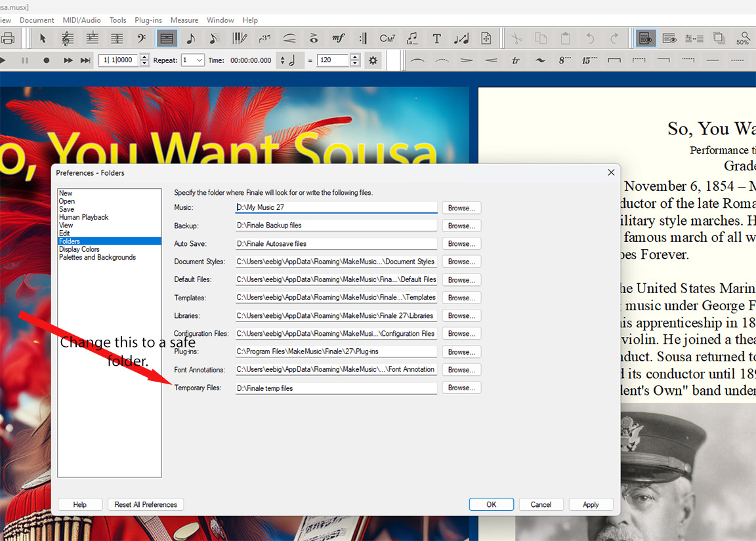Click Browse next to Temporary Files

pyautogui.click(x=461, y=388)
